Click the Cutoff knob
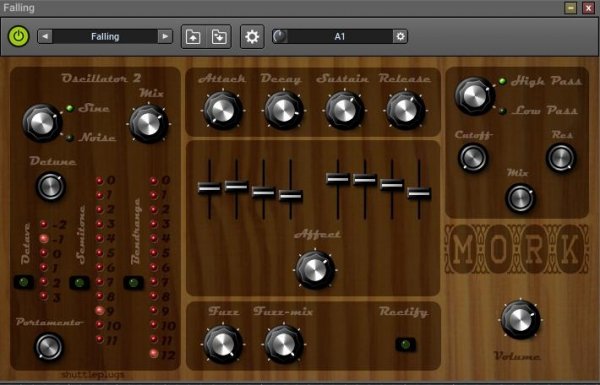 coord(473,158)
